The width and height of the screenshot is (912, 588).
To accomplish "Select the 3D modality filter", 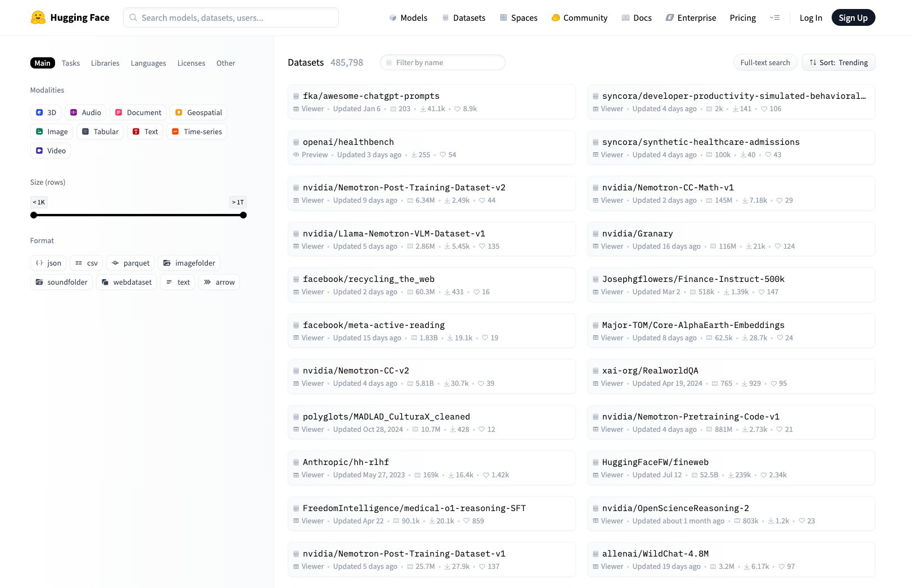I will click(46, 112).
